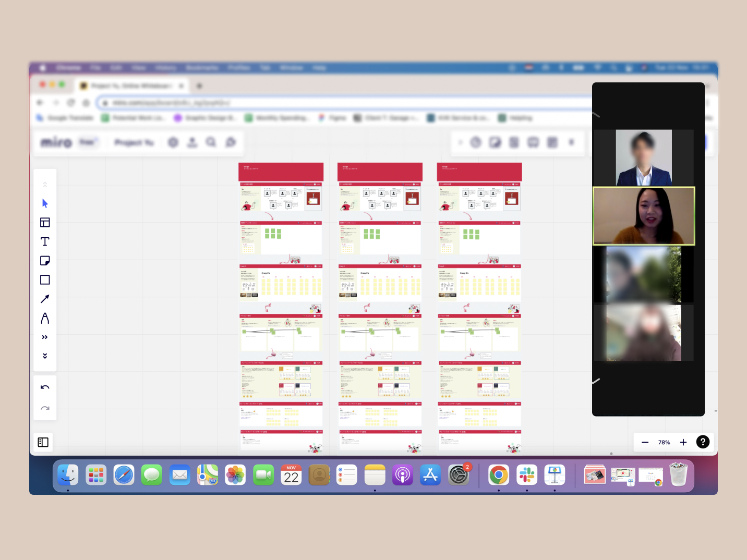Select the Text tool

[45, 241]
